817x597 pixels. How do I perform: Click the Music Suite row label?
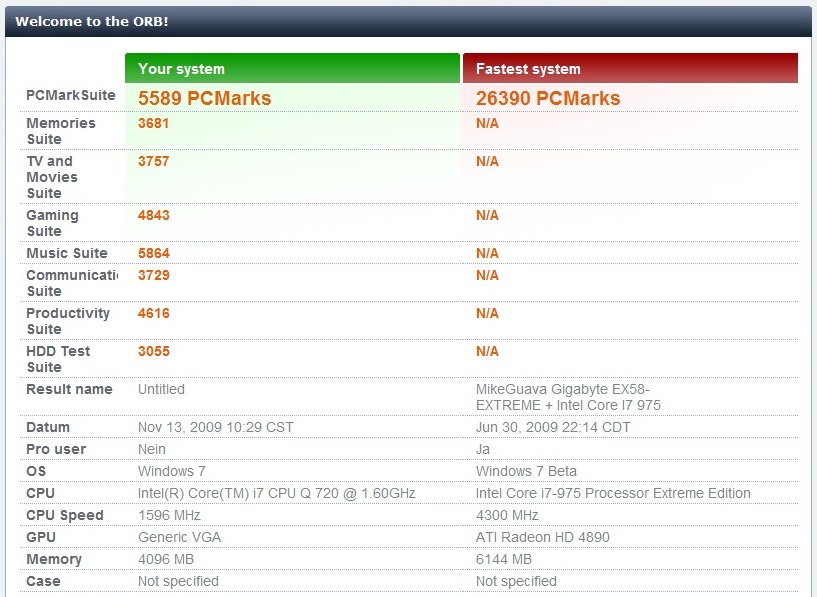pyautogui.click(x=67, y=253)
